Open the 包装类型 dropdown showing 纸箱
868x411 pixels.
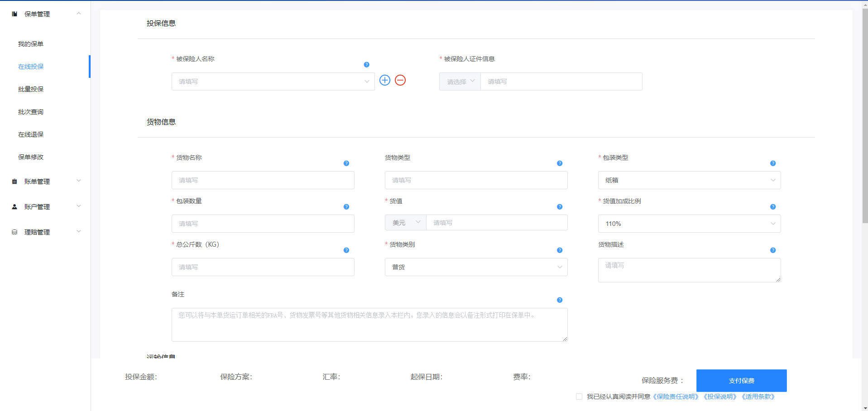point(689,180)
